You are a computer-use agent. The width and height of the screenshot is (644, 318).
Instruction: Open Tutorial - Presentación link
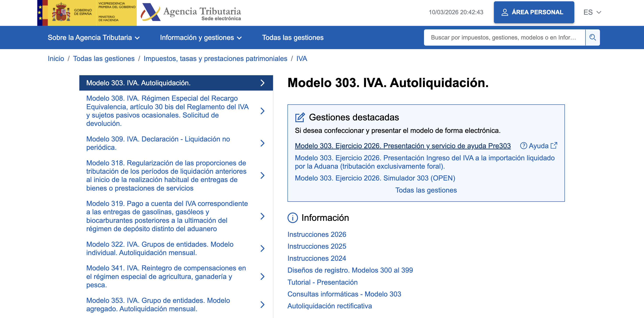(x=322, y=282)
